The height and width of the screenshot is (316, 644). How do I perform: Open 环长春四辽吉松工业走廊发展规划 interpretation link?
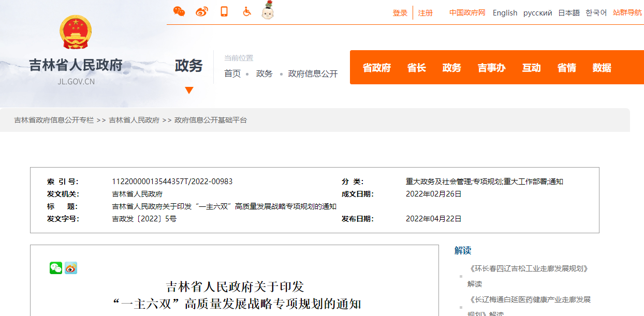(529, 268)
